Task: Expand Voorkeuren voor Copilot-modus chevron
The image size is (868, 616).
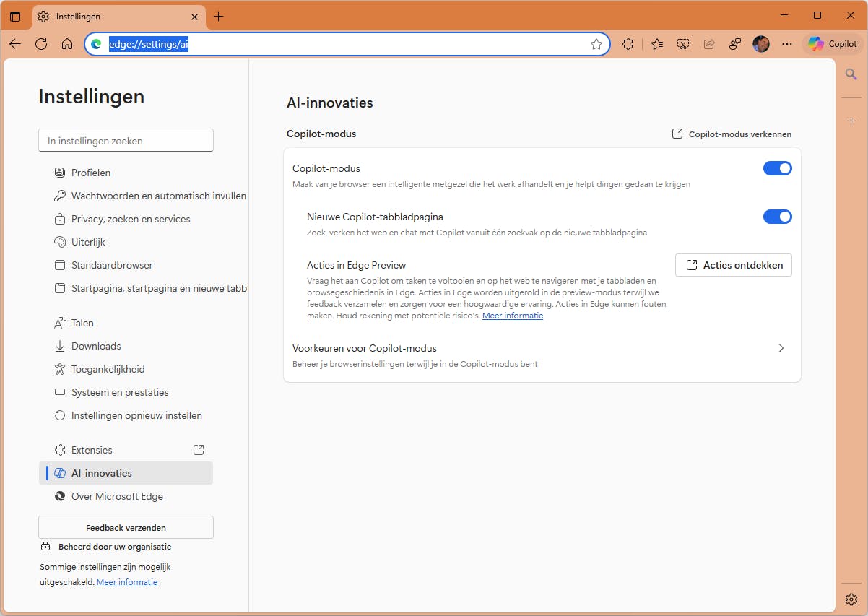Action: (781, 348)
